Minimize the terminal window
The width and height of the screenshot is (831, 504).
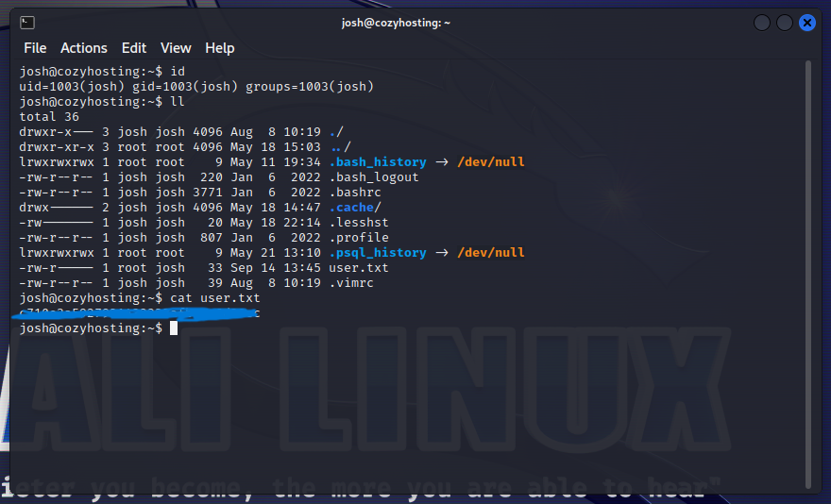point(762,23)
